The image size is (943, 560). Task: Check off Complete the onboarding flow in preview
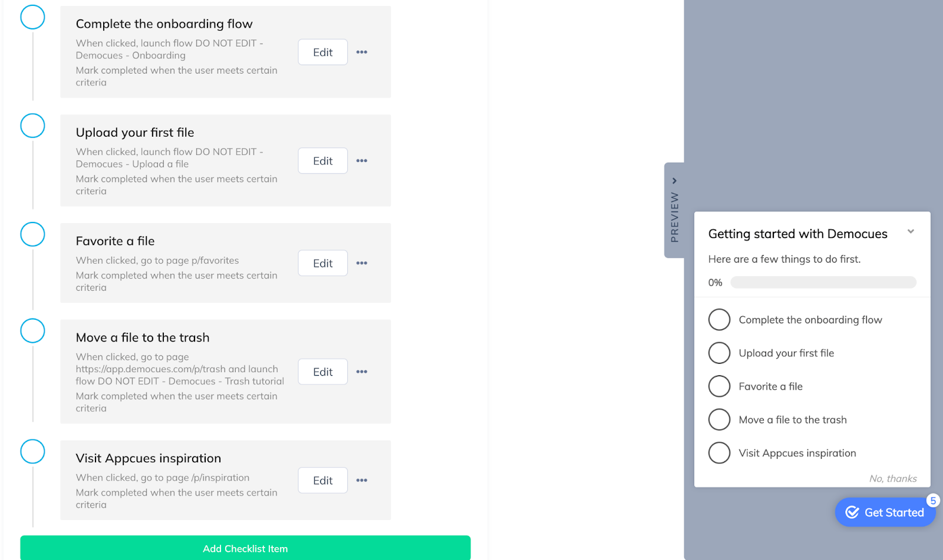719,320
